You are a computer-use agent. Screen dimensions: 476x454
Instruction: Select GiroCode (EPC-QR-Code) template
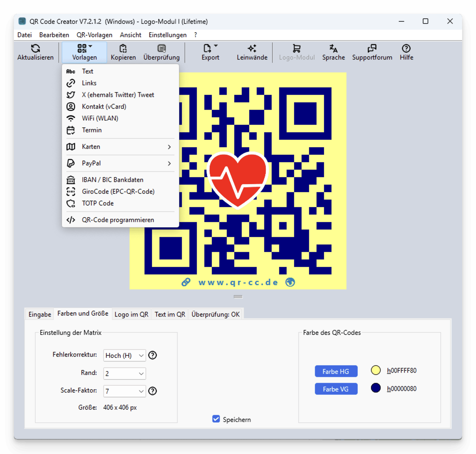pyautogui.click(x=120, y=192)
